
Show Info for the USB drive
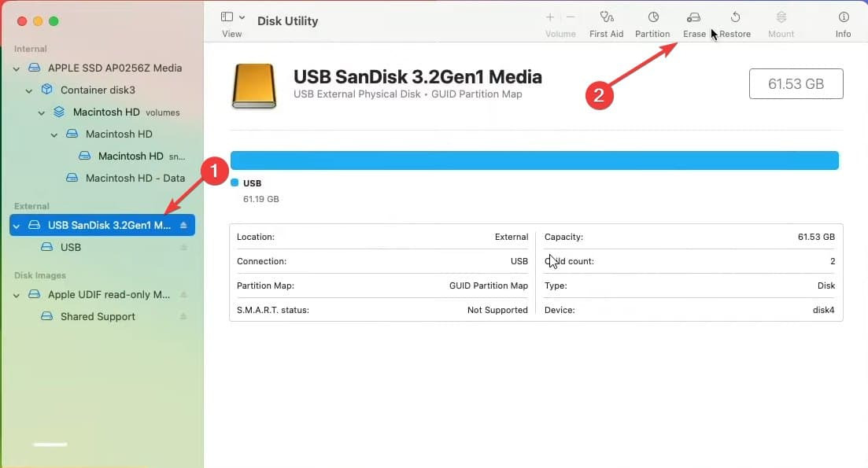tap(843, 21)
